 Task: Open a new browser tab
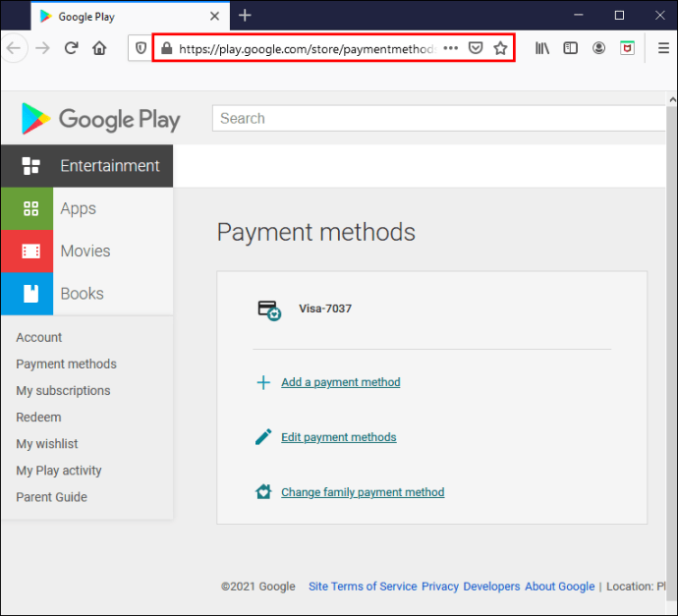245,16
